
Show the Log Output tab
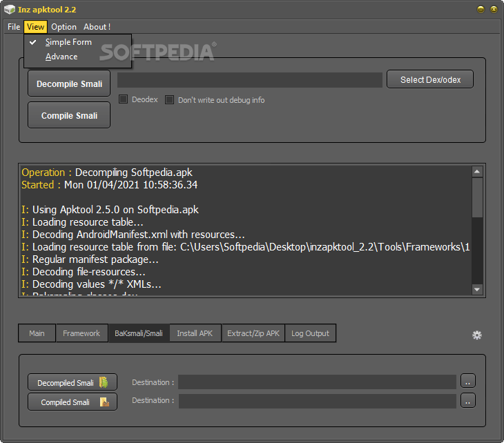tap(310, 333)
